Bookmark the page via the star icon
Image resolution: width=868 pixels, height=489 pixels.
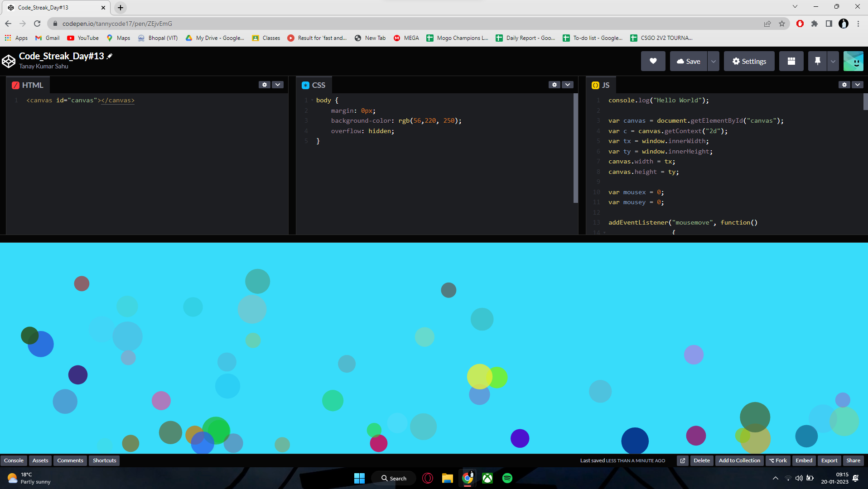point(782,24)
